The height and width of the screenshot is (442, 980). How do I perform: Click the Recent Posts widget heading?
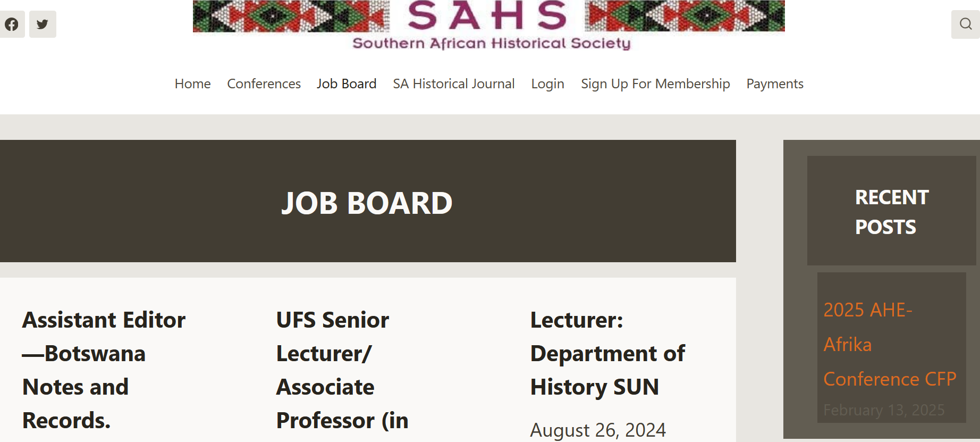tap(892, 212)
